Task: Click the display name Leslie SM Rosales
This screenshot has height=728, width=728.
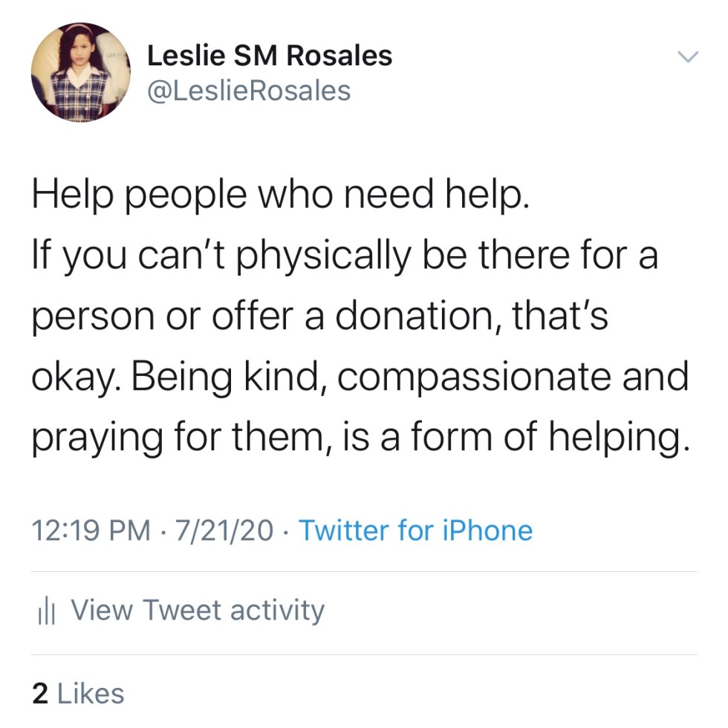Action: tap(270, 55)
